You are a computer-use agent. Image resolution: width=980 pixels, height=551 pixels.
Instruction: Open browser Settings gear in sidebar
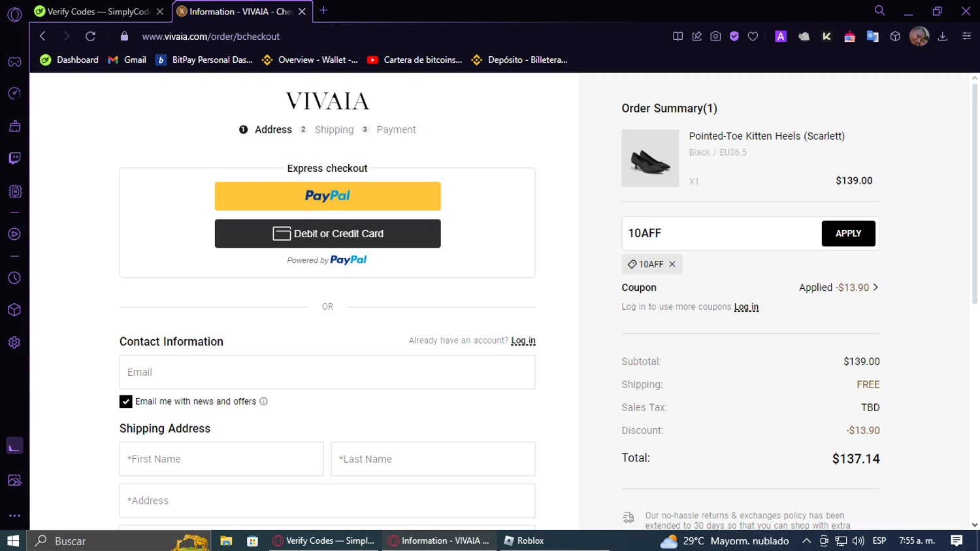[14, 342]
